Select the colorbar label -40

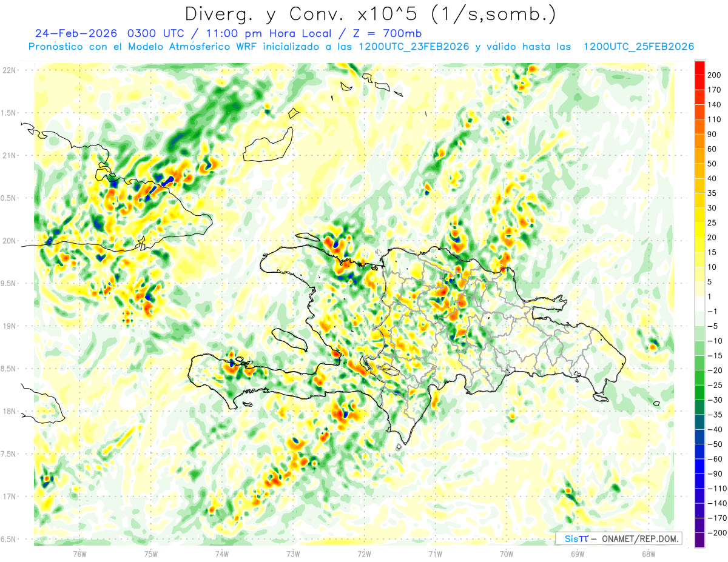715,429
